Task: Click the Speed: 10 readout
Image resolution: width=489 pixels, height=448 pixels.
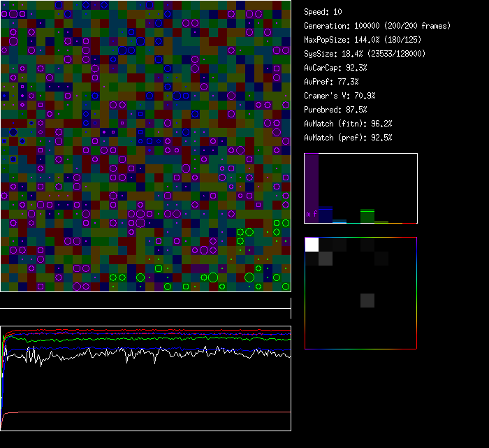Action: (323, 12)
